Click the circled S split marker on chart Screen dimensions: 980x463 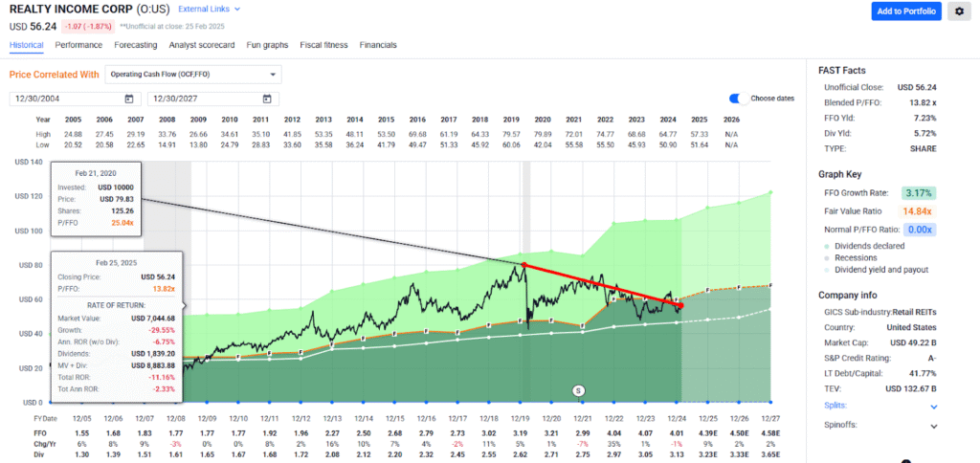point(578,390)
